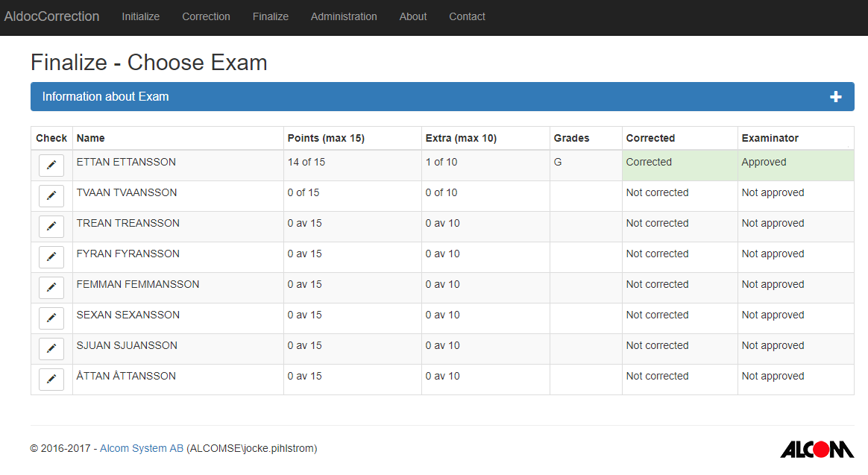Select the name FEMMAN FEMMANSSON

[138, 284]
